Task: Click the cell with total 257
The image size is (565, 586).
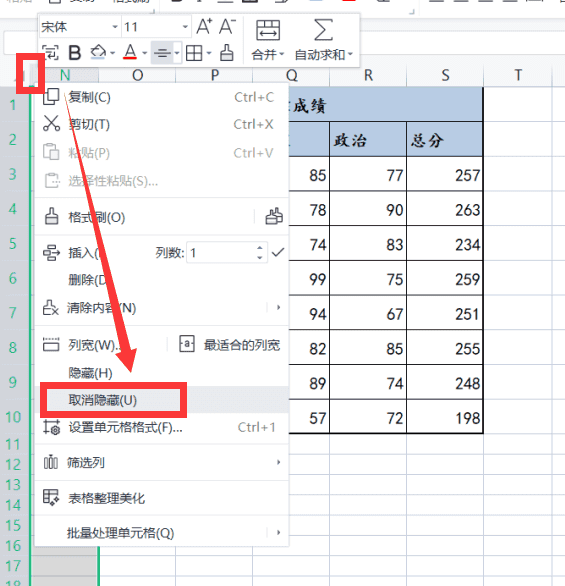Action: [445, 175]
